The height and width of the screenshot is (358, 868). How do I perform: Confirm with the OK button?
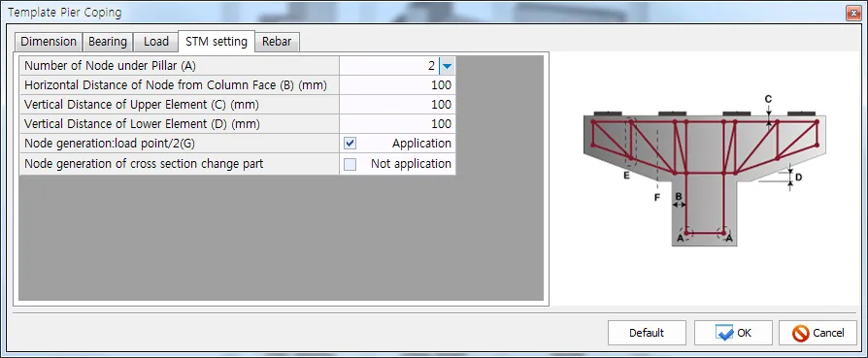(733, 333)
